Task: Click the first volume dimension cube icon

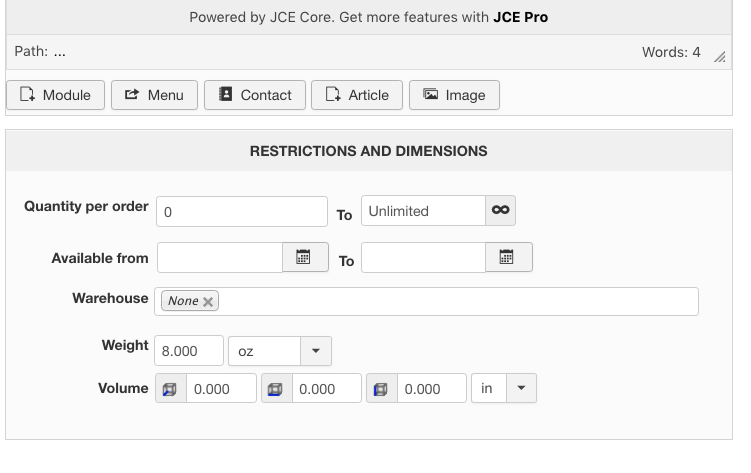Action: coord(169,389)
